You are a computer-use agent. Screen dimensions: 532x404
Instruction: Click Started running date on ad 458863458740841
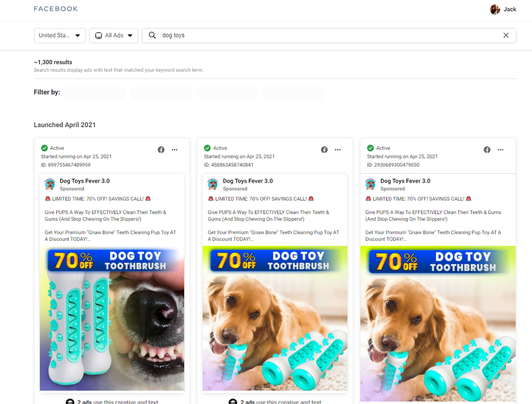239,157
